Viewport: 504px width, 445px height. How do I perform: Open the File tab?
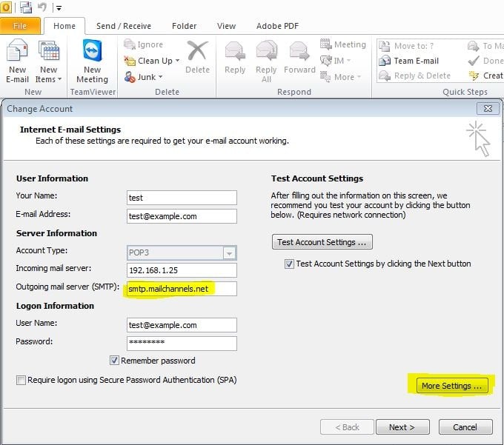click(20, 26)
